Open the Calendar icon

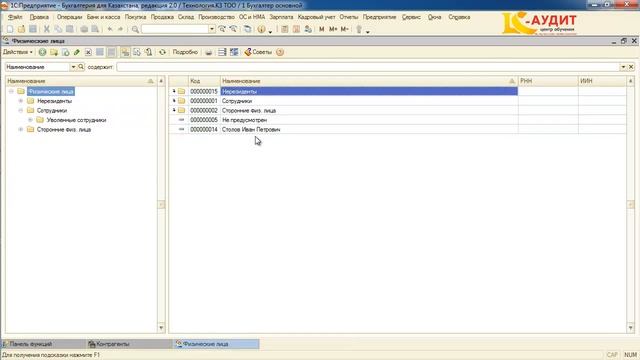[296, 29]
